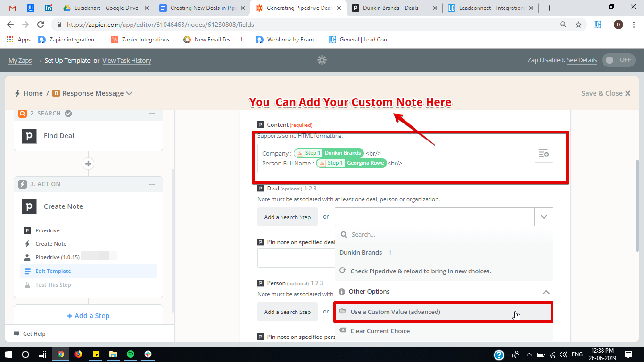Select the Find Deal step

(88, 136)
